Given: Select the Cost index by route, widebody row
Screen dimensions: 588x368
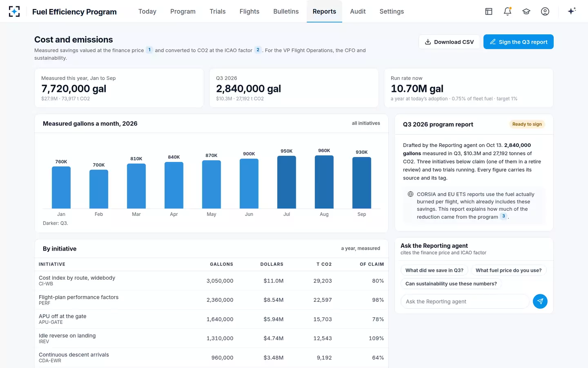Looking at the screenshot, I should click(x=212, y=280).
